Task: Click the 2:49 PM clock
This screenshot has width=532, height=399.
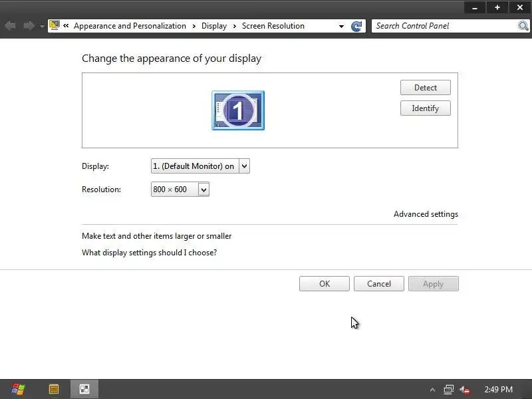Action: coord(498,390)
